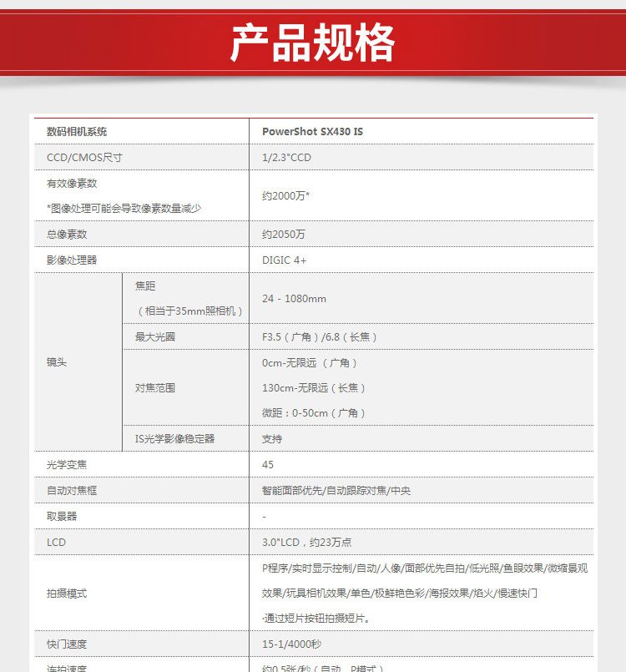Image resolution: width=626 pixels, height=672 pixels.
Task: Select the line starting 效果/玩具相机效果
Action: [399, 594]
